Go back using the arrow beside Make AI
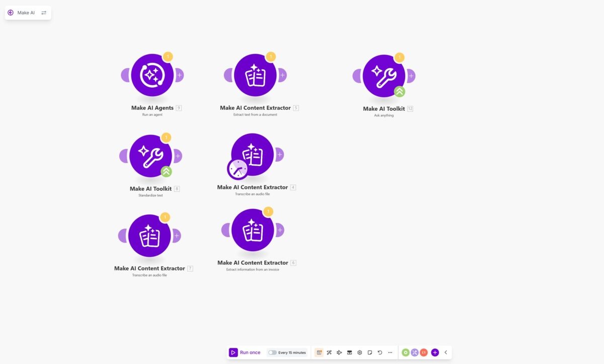Screen dimensions: 604x364 [x=11, y=13]
